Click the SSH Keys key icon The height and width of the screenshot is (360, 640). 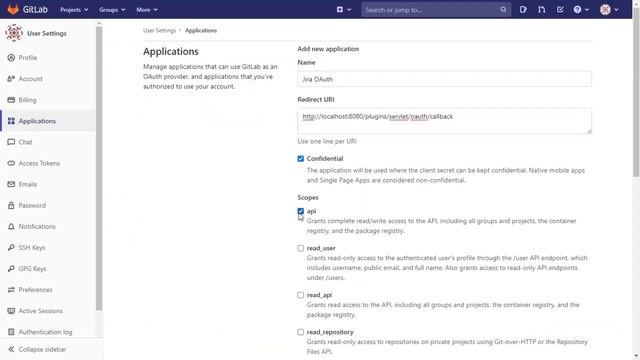tap(11, 248)
